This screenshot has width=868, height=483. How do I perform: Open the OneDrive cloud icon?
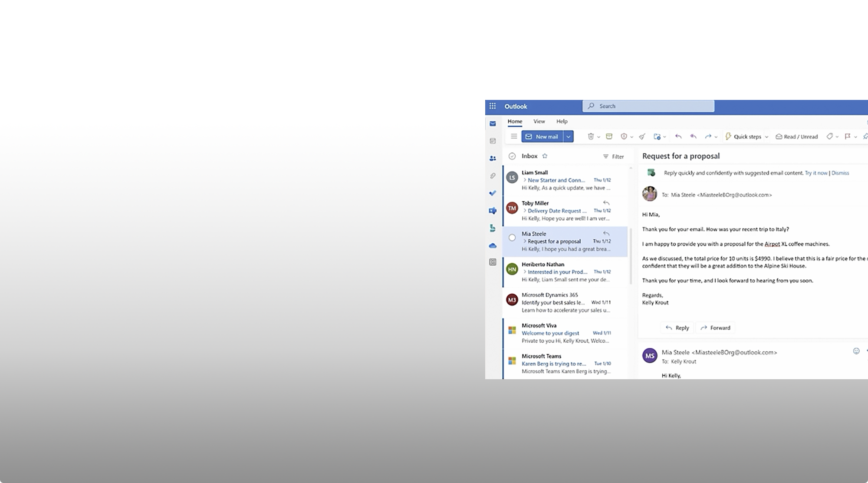coord(493,245)
